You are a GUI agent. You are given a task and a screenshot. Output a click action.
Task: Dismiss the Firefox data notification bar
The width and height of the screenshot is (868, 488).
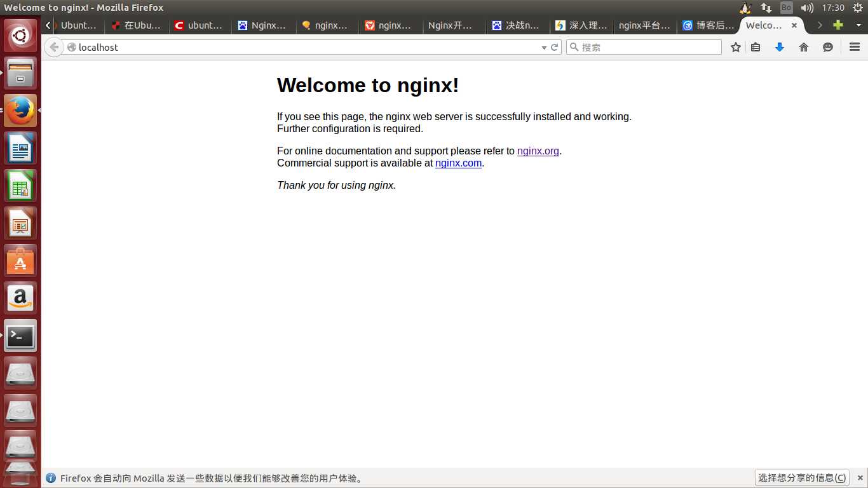(860, 478)
